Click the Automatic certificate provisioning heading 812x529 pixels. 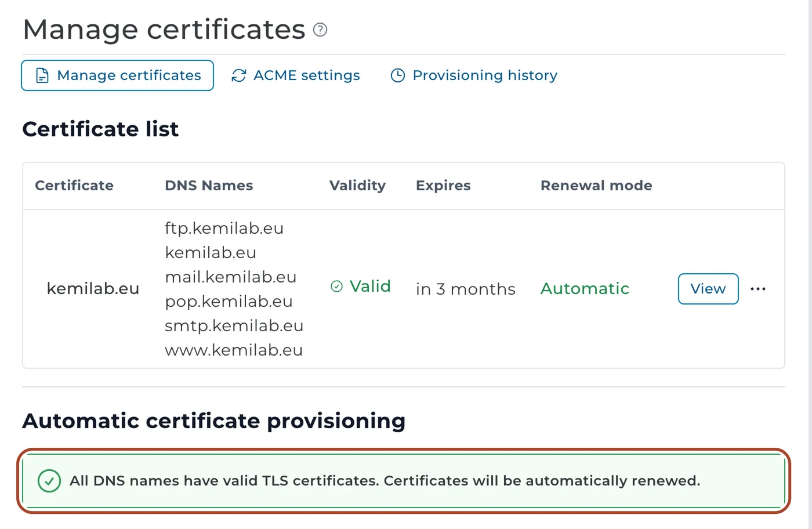point(213,421)
